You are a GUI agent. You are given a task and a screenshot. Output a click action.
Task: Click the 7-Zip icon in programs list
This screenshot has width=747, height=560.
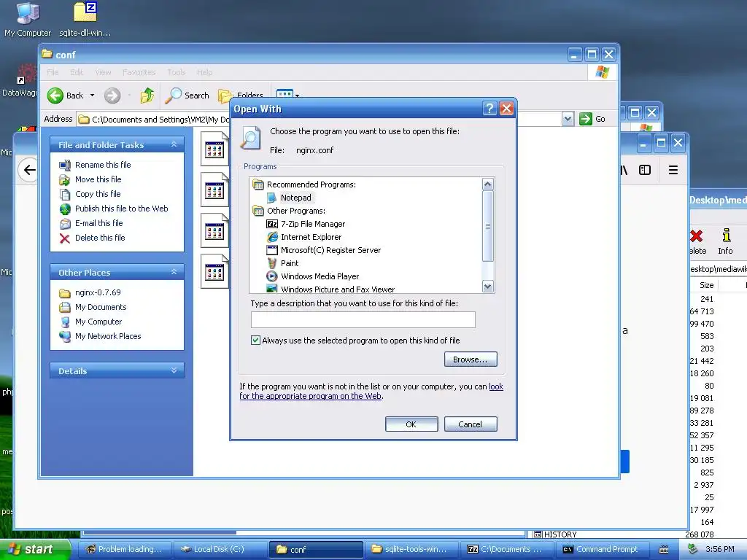(271, 224)
